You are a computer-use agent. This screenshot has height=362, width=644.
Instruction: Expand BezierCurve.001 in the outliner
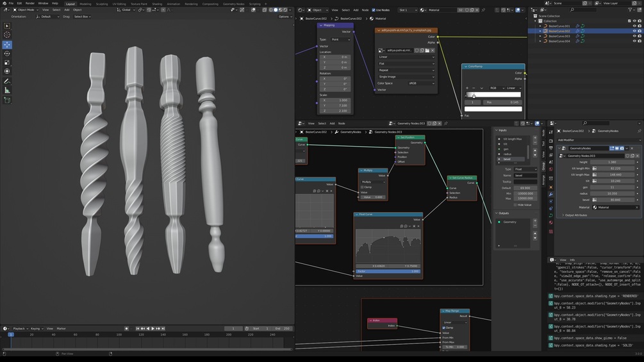[540, 26]
